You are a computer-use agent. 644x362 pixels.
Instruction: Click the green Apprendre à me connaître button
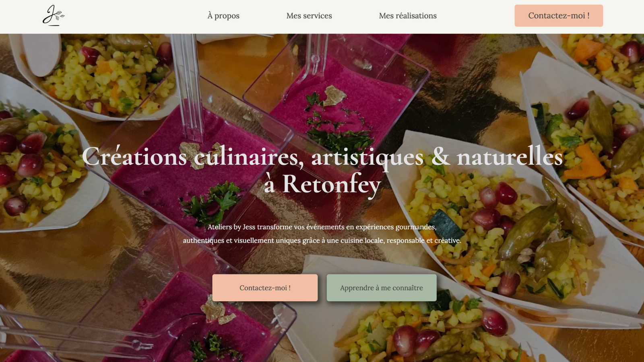(382, 288)
